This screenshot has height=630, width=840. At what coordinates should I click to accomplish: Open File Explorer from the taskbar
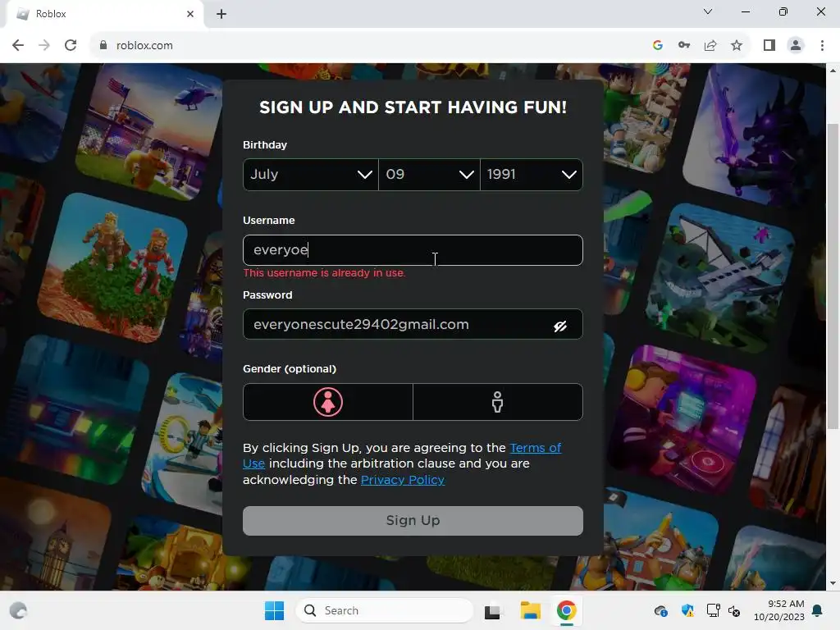click(531, 610)
